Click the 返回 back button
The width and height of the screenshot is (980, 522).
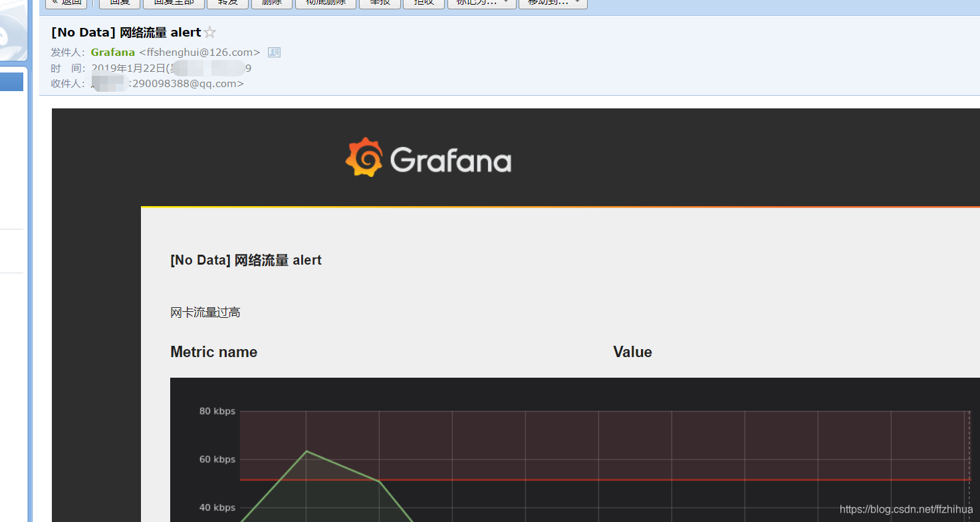tap(66, 3)
